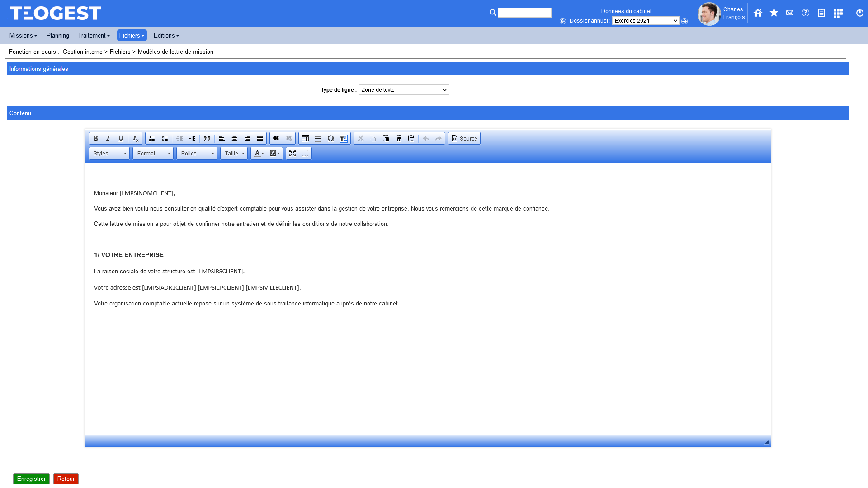
Task: Open the Missions menu
Action: tap(23, 35)
